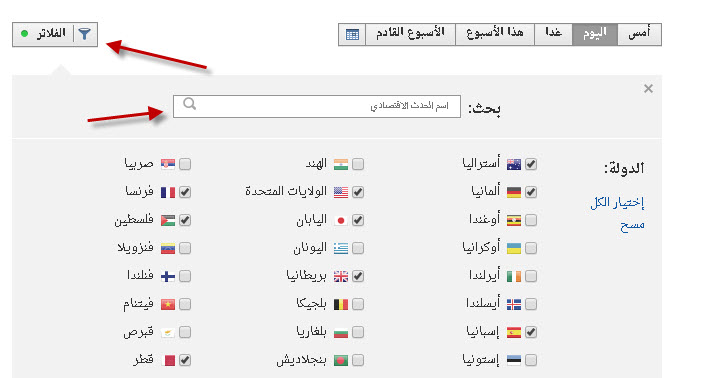Check the صربيا checkbox
This screenshot has height=378, width=708.
click(185, 164)
